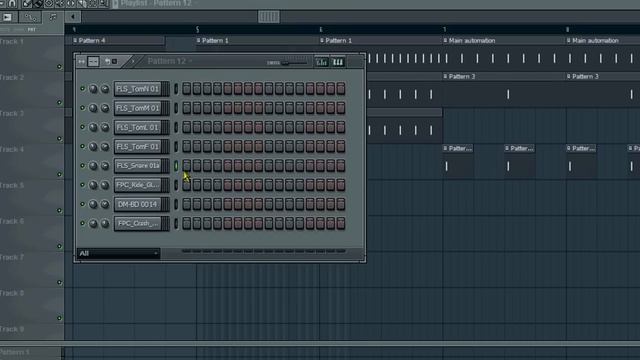Viewport: 640px width, 360px height.
Task: Open the clip menu of the Pattern 4 clip
Action: coord(75,40)
